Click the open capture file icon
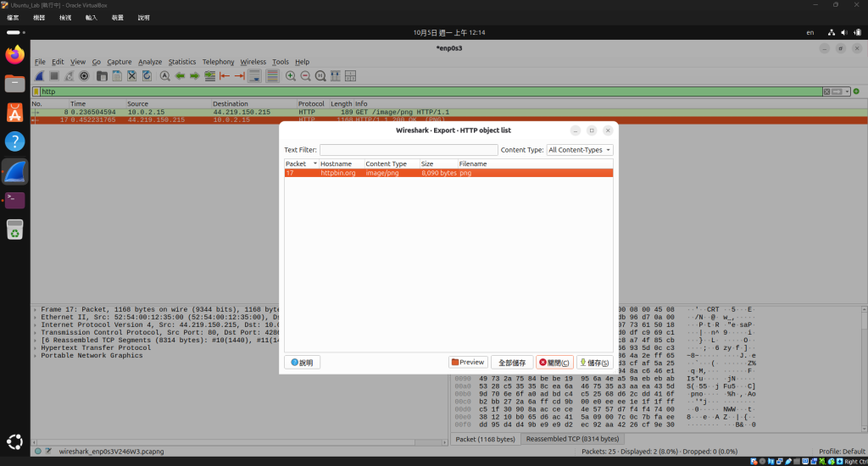Image resolution: width=868 pixels, height=466 pixels. (102, 75)
